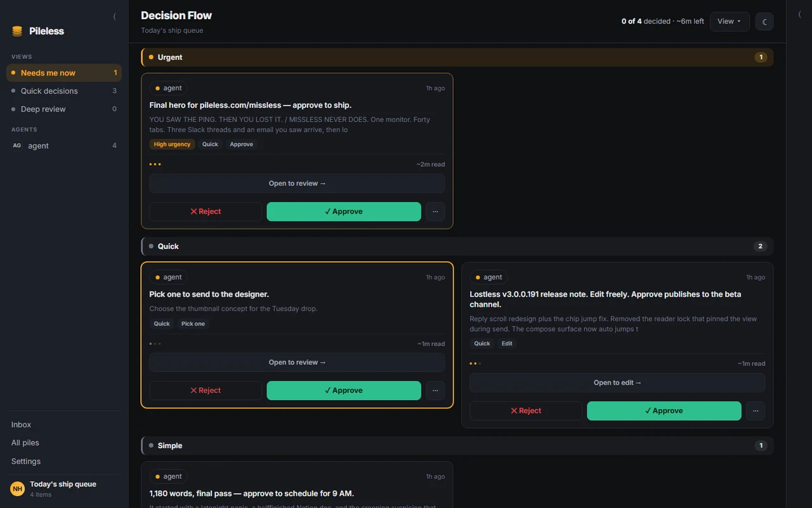Click 0 of 4 decided status
This screenshot has height=508, width=812.
coord(663,22)
